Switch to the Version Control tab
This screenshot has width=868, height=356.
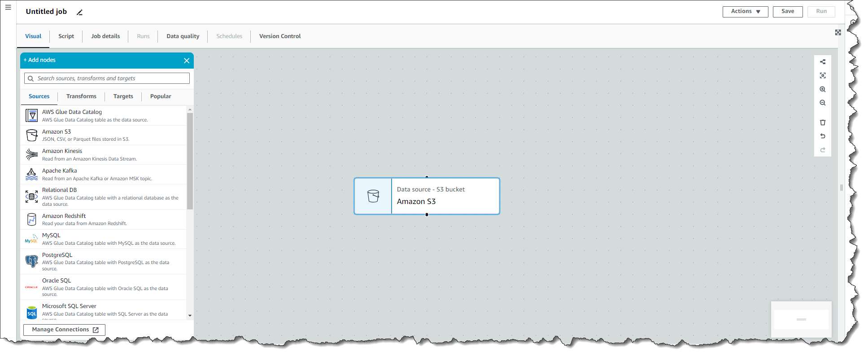280,36
